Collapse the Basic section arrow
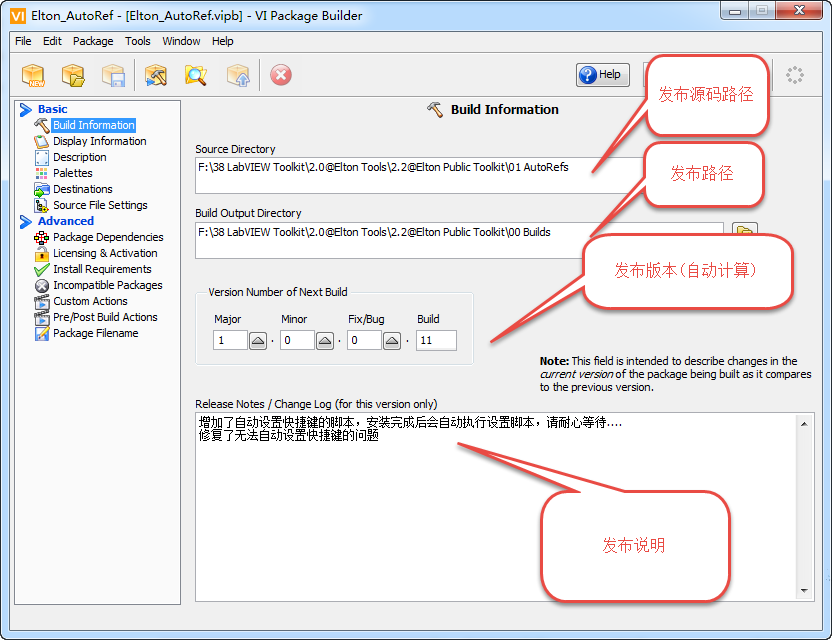The height and width of the screenshot is (640, 832). coord(25,109)
